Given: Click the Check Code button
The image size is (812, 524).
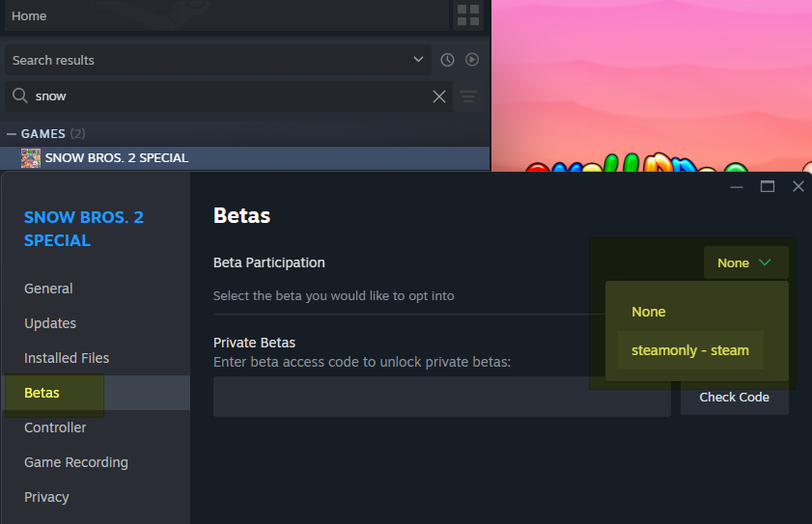Looking at the screenshot, I should click(735, 398).
